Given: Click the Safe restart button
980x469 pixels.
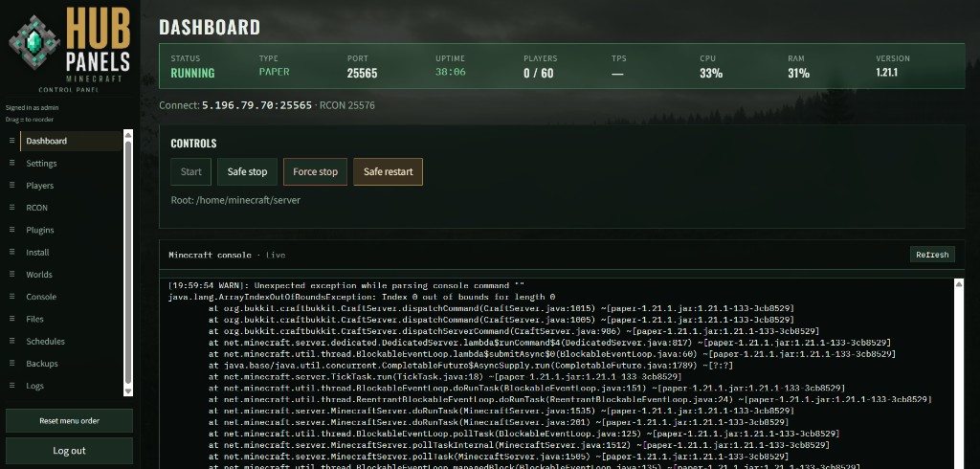Looking at the screenshot, I should (x=389, y=172).
